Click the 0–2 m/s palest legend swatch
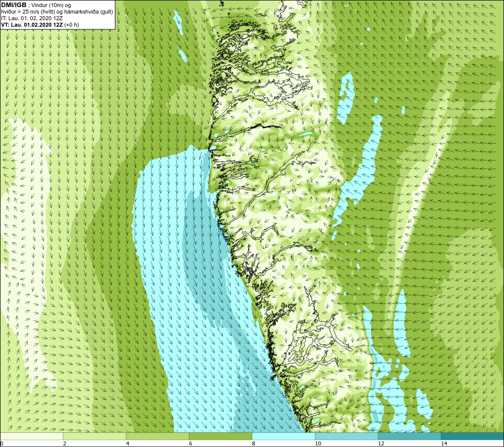Viewport: 504px width, 447px height. click(x=31, y=436)
